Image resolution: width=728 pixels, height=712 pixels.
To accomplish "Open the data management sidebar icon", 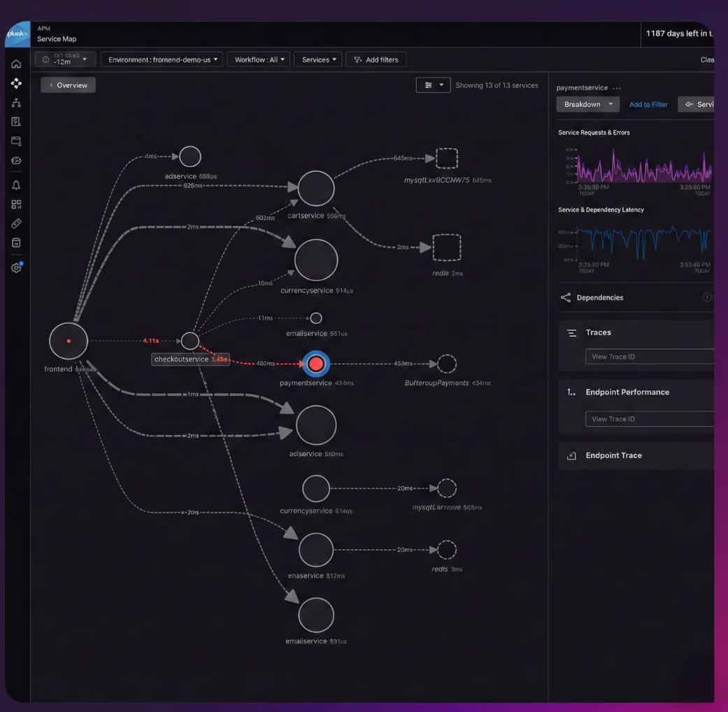I will click(16, 243).
